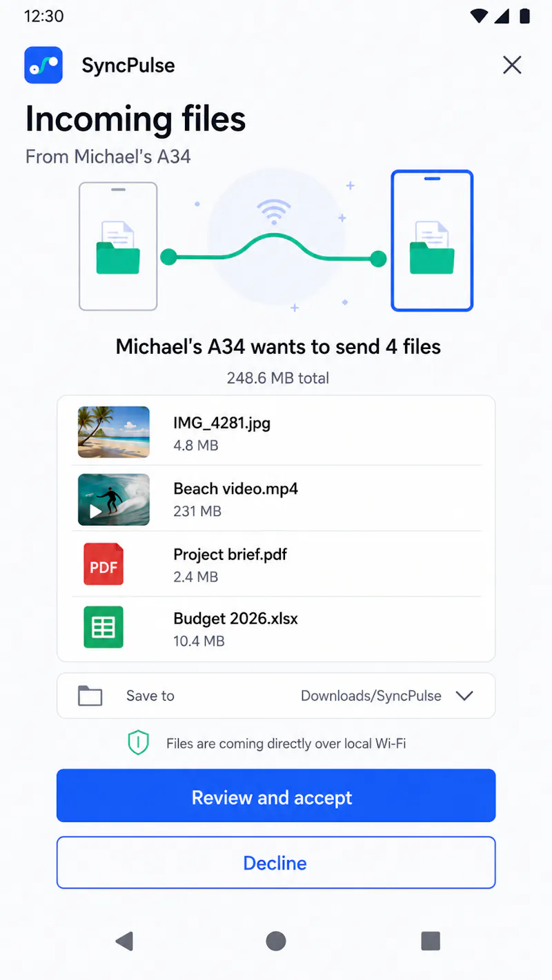Image resolution: width=552 pixels, height=980 pixels.
Task: Tap the 4.8 MB size label
Action: click(x=196, y=446)
